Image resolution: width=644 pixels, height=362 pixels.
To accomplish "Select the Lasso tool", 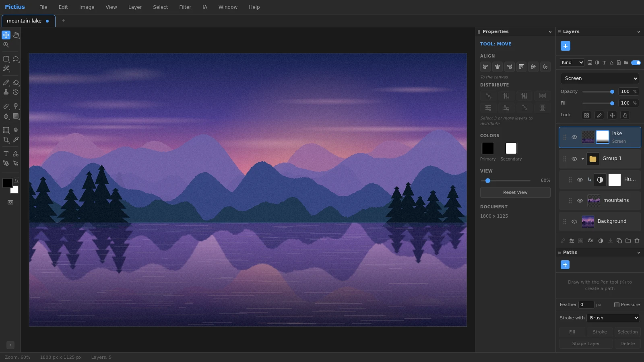I will point(16,59).
